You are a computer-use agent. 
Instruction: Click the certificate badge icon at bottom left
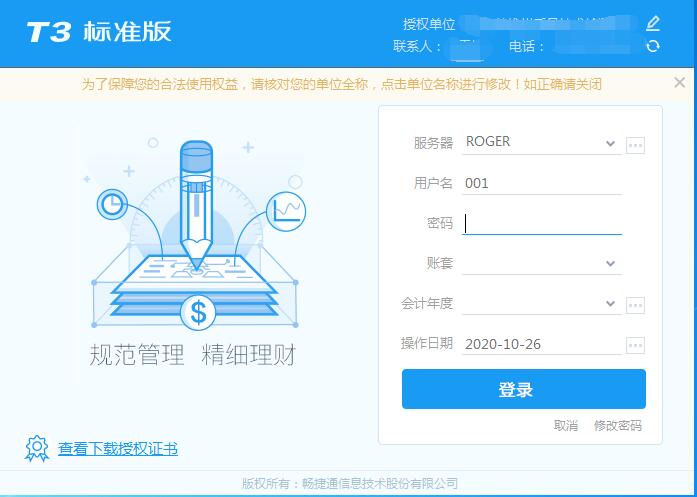37,448
